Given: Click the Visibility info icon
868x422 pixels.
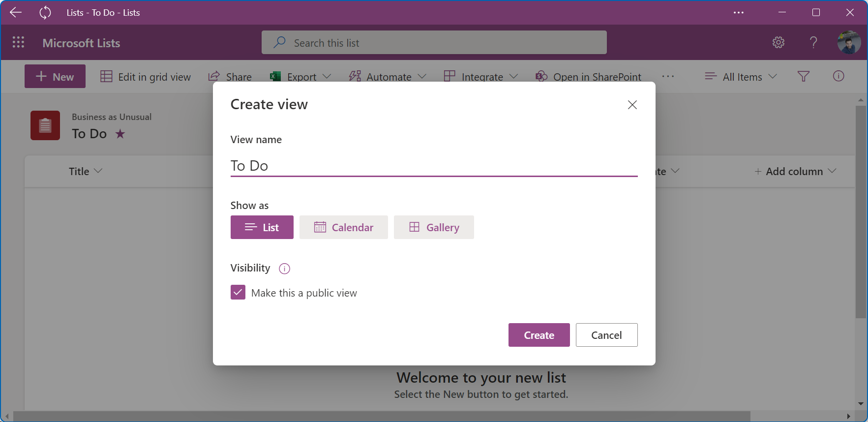Looking at the screenshot, I should (x=284, y=269).
